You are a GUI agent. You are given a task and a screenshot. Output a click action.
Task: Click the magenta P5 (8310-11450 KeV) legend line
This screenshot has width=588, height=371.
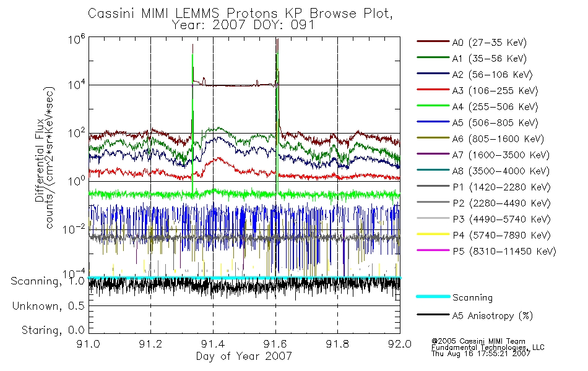coord(433,250)
